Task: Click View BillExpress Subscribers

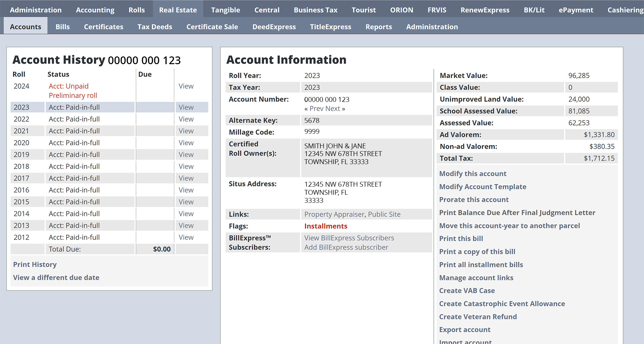Action: point(349,238)
